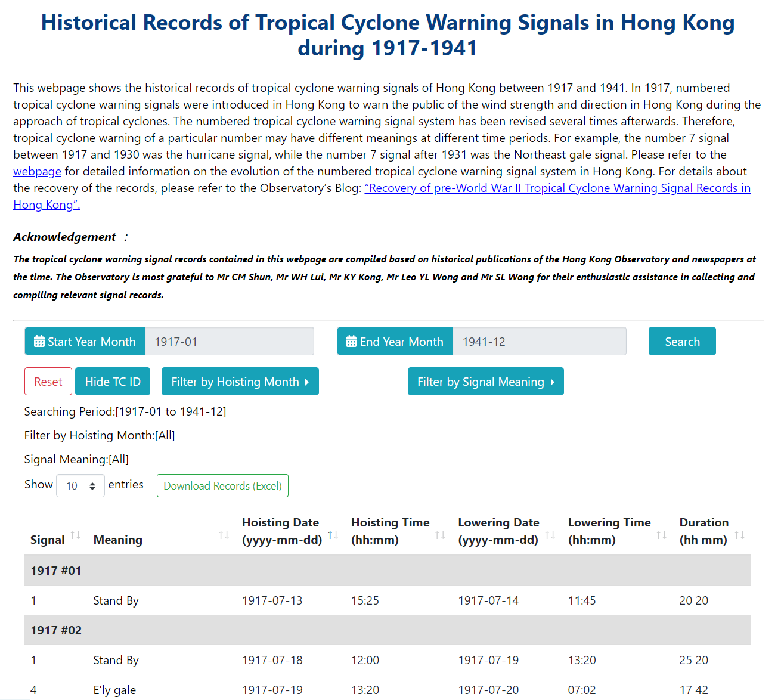This screenshot has width=781, height=700.
Task: Select lowering date 1917-07-20 cell
Action: pyautogui.click(x=488, y=690)
